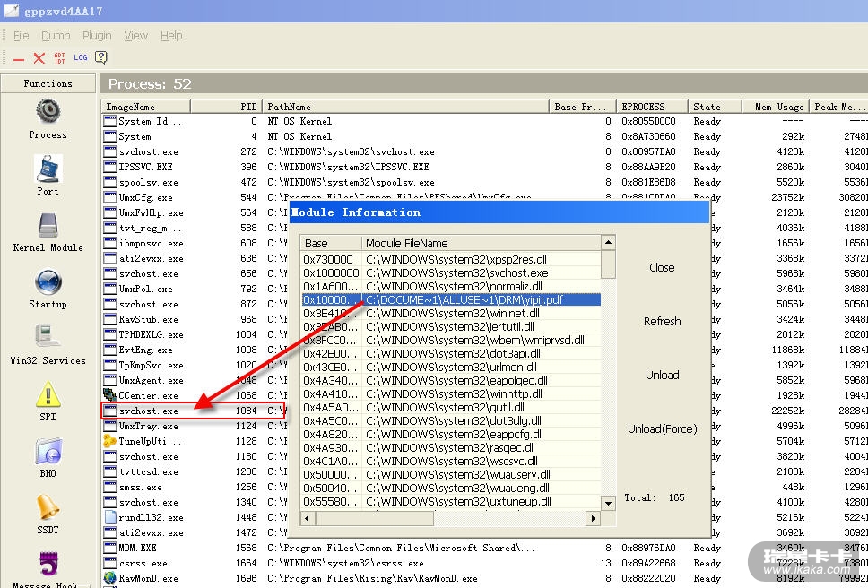Open the SSDT bell icon

tap(48, 508)
